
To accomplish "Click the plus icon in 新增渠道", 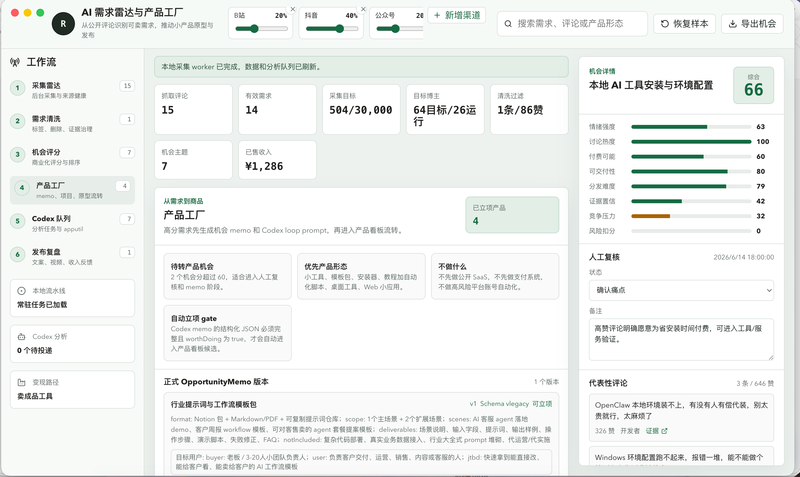I will pos(437,15).
